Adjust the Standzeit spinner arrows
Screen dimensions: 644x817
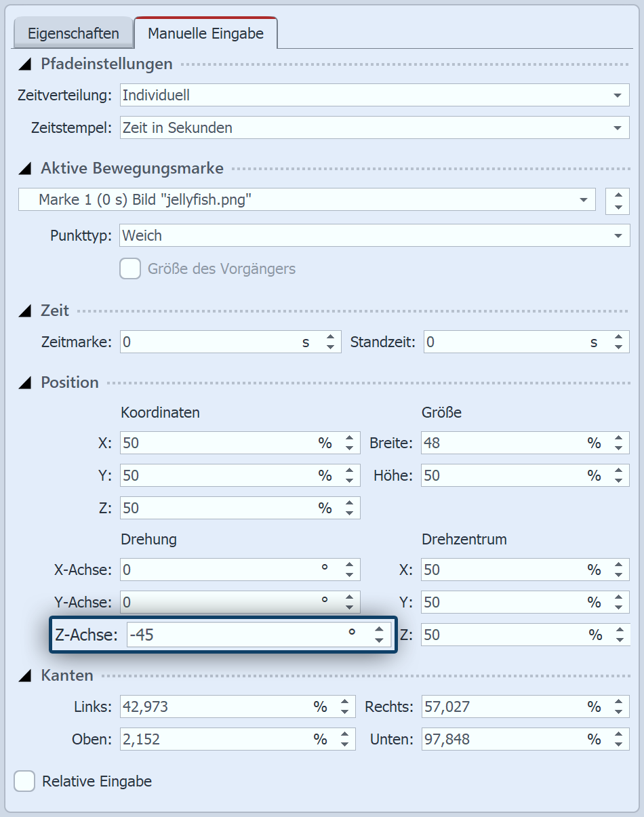point(618,342)
